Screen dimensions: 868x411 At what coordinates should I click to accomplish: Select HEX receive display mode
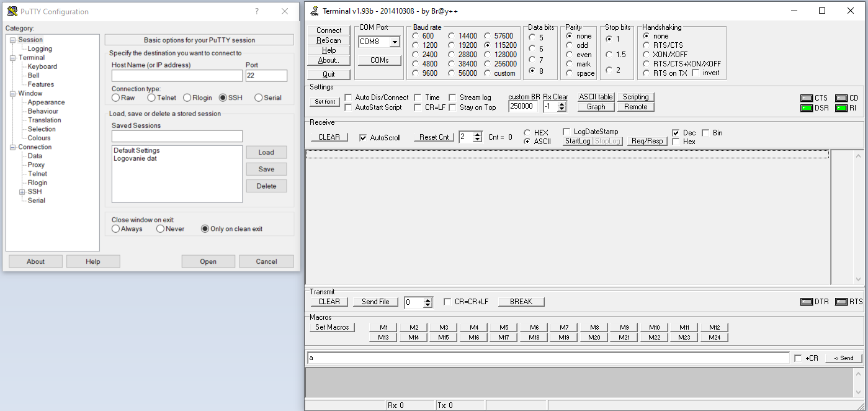pos(527,133)
